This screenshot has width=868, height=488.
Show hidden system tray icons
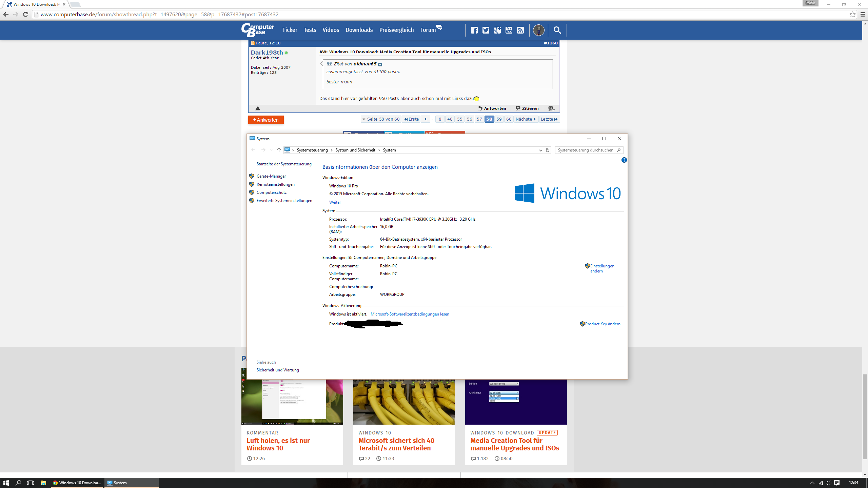pos(812,483)
